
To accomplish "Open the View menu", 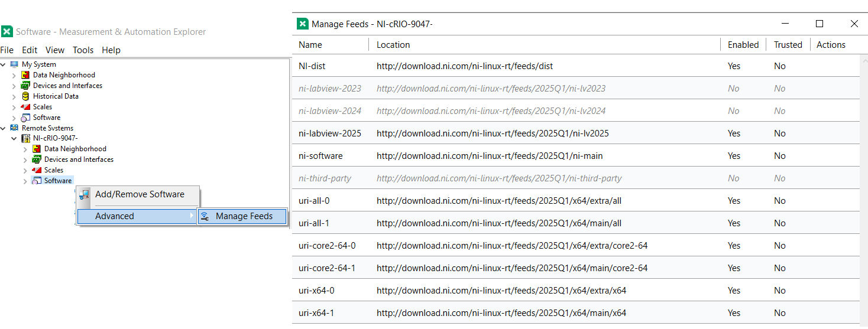I will 55,50.
